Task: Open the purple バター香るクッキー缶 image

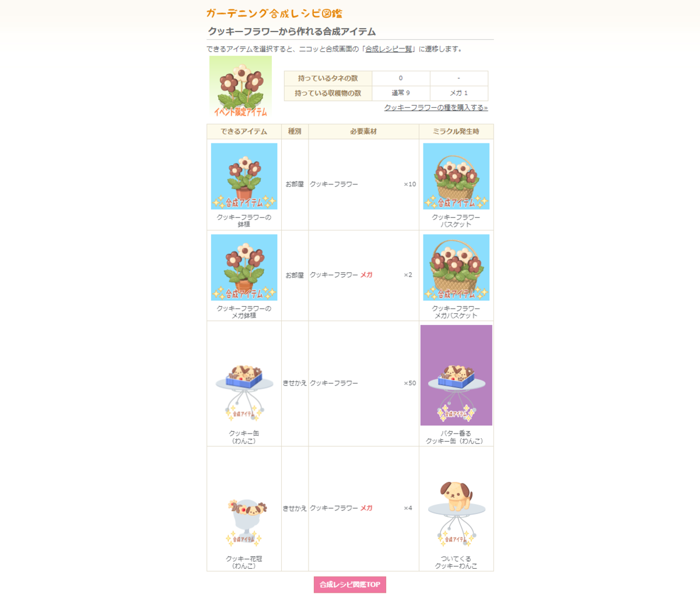Action: tap(456, 375)
